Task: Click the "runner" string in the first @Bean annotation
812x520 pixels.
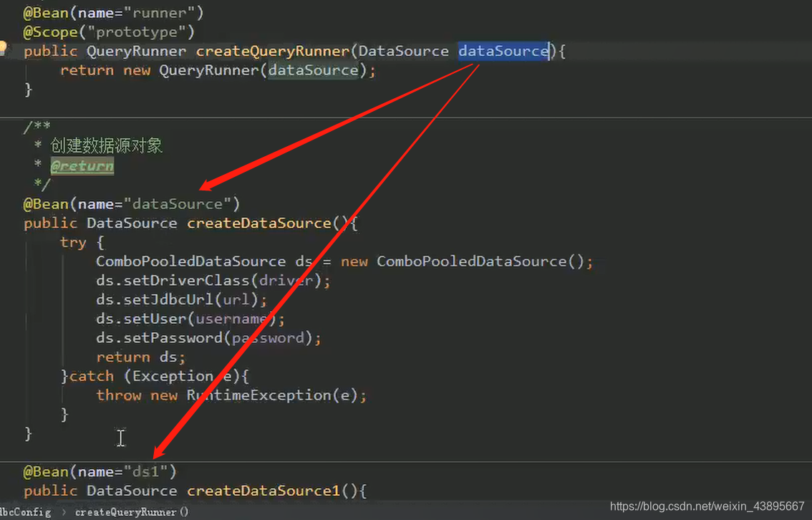Action: [160, 13]
